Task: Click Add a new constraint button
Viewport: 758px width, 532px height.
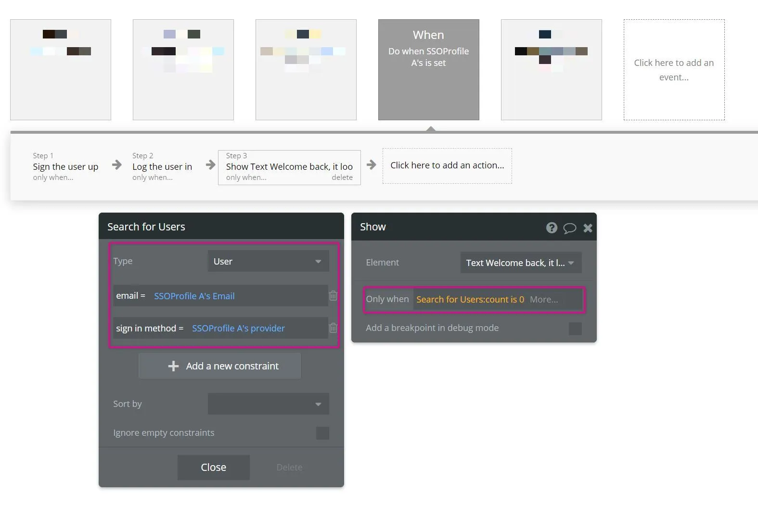Action: tap(219, 366)
